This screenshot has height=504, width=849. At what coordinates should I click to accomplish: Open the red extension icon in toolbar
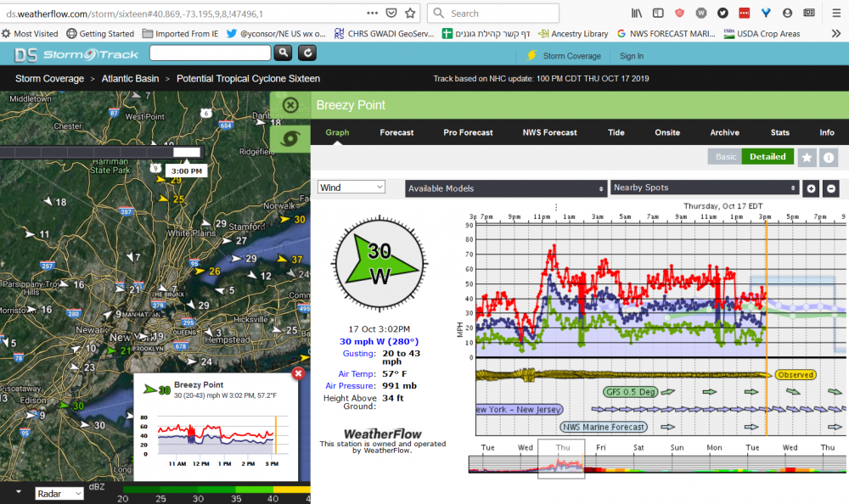click(x=745, y=13)
